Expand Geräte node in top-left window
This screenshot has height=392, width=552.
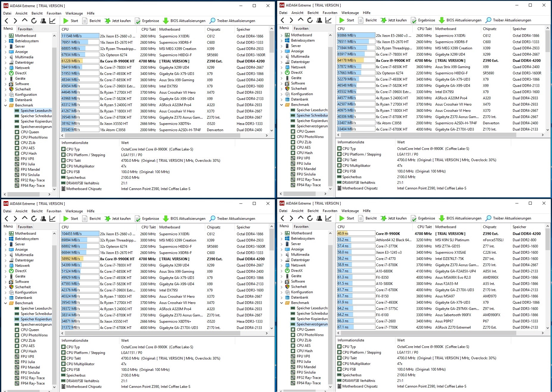(x=5, y=79)
